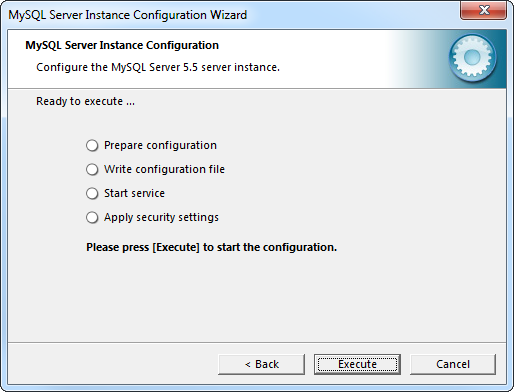The height and width of the screenshot is (392, 514).
Task: Select the Apply security settings indicator
Action: 92,217
